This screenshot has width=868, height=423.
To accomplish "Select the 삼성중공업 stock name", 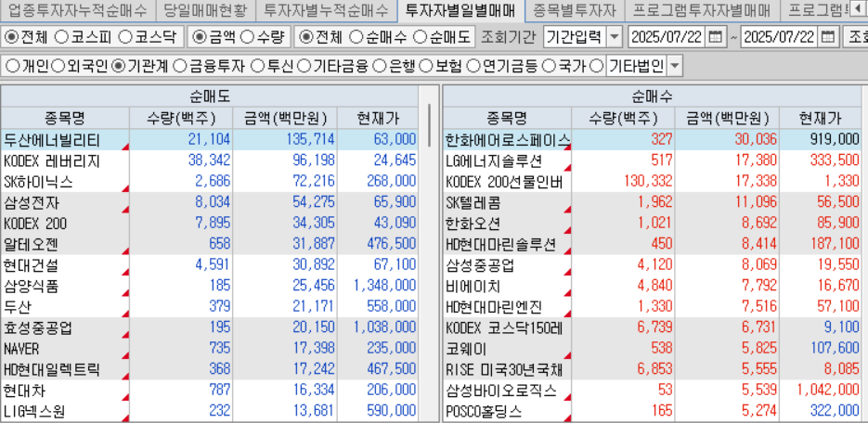I will pyautogui.click(x=480, y=265).
